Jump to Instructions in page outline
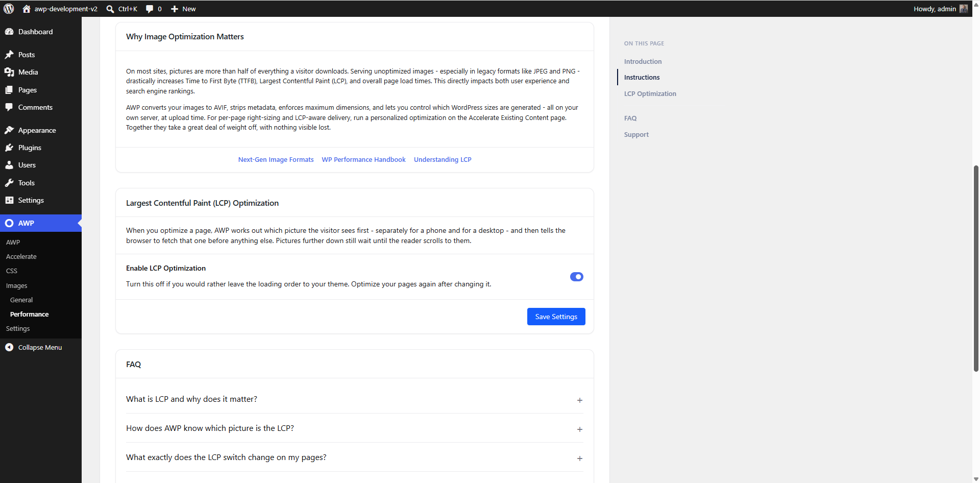Screen dimensions: 980x483 [x=642, y=77]
